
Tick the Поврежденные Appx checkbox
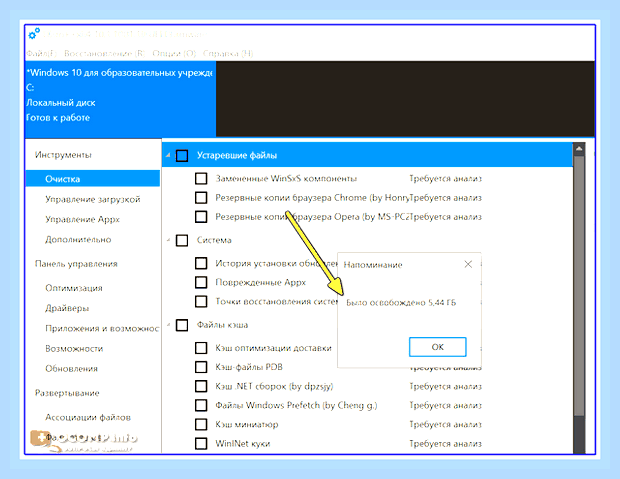tap(201, 282)
